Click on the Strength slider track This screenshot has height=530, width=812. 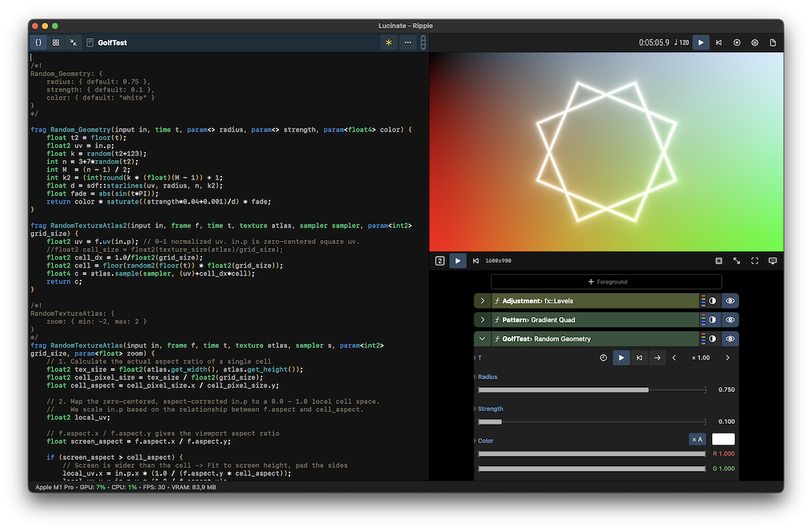(x=592, y=421)
